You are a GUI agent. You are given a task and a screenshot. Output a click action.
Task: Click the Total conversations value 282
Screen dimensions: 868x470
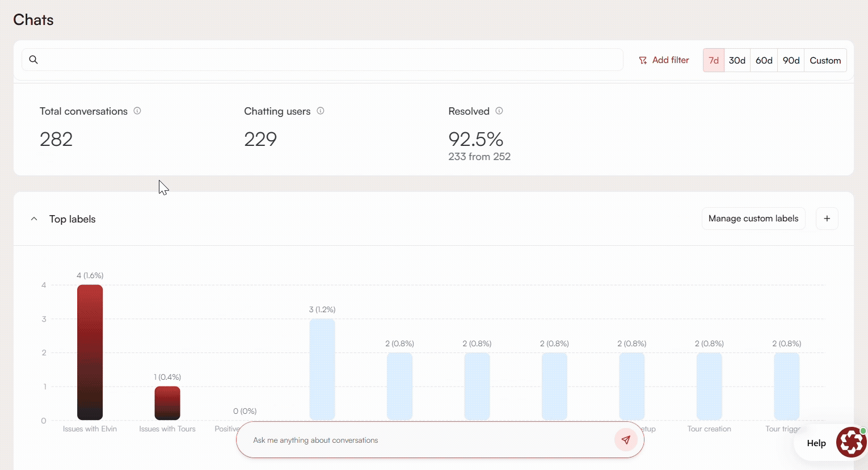pyautogui.click(x=56, y=139)
